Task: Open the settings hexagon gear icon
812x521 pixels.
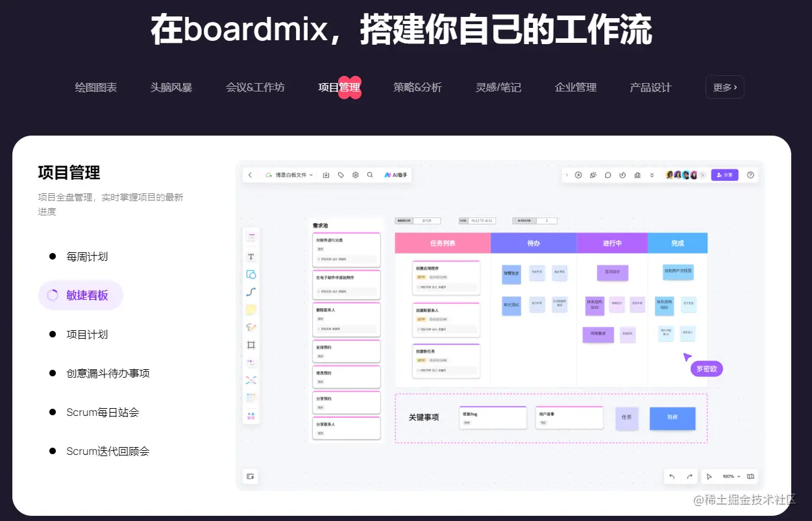Action: pos(356,175)
